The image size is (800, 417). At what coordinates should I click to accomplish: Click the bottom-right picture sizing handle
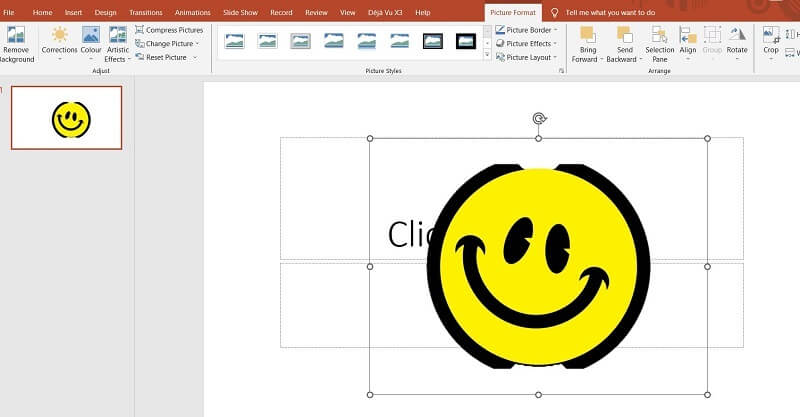tap(707, 395)
